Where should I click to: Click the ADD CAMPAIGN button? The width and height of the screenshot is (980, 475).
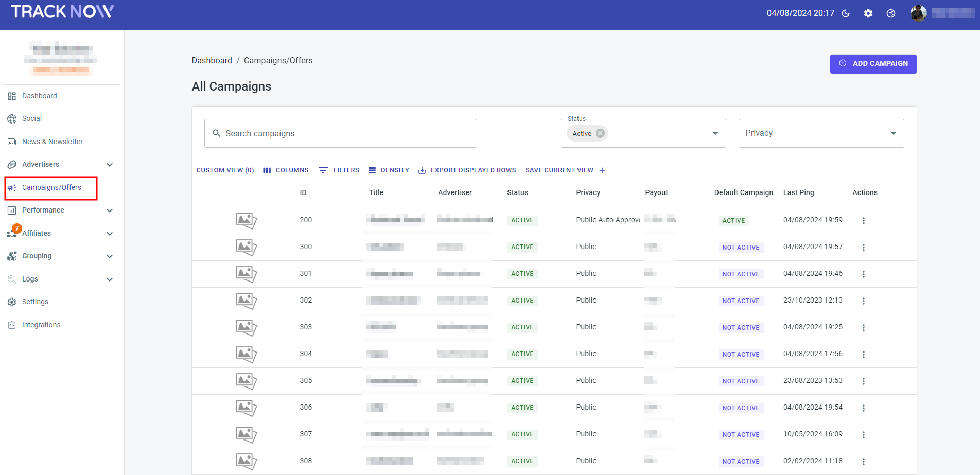[x=873, y=64]
